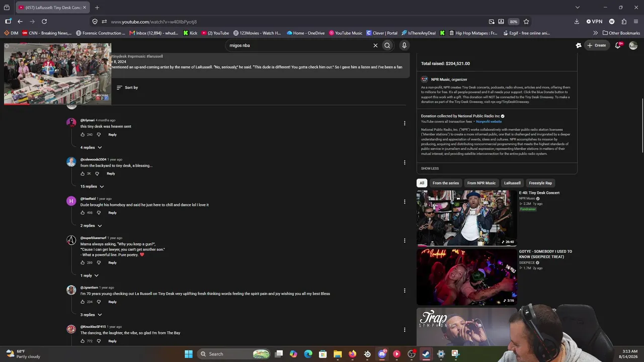Like the @Jgrantism comment

83,302
